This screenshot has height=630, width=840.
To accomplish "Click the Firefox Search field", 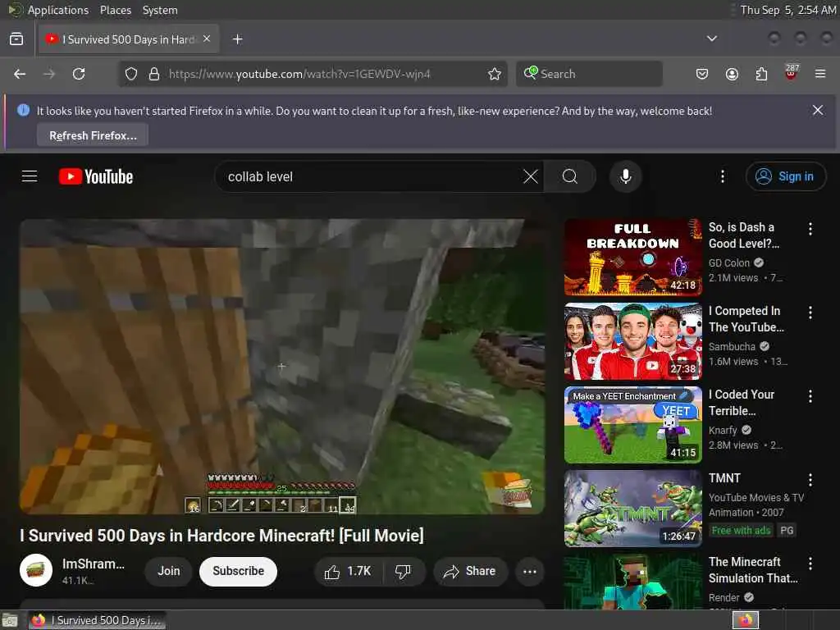I will coord(589,74).
